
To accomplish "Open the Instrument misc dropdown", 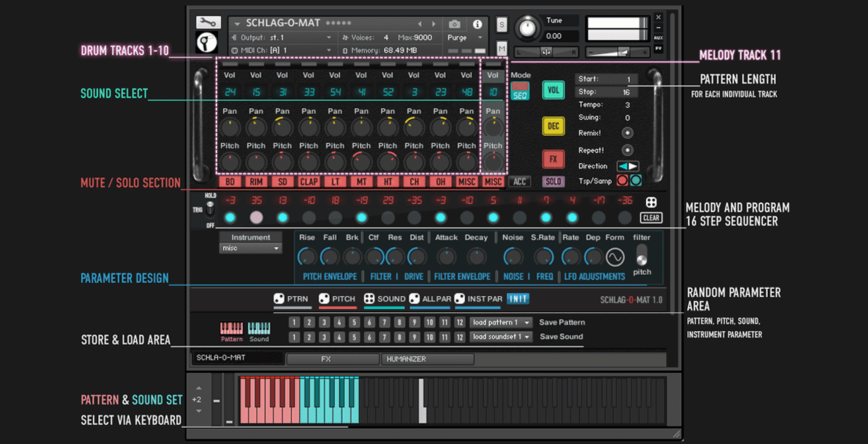I will coord(250,249).
